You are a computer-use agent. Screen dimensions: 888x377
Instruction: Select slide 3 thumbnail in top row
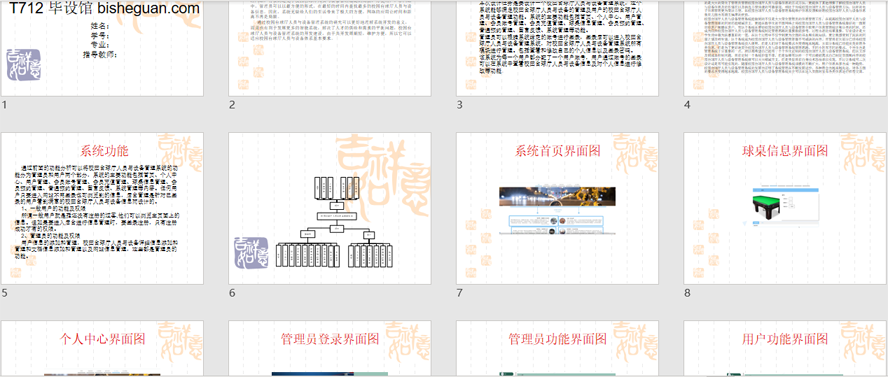[x=557, y=48]
